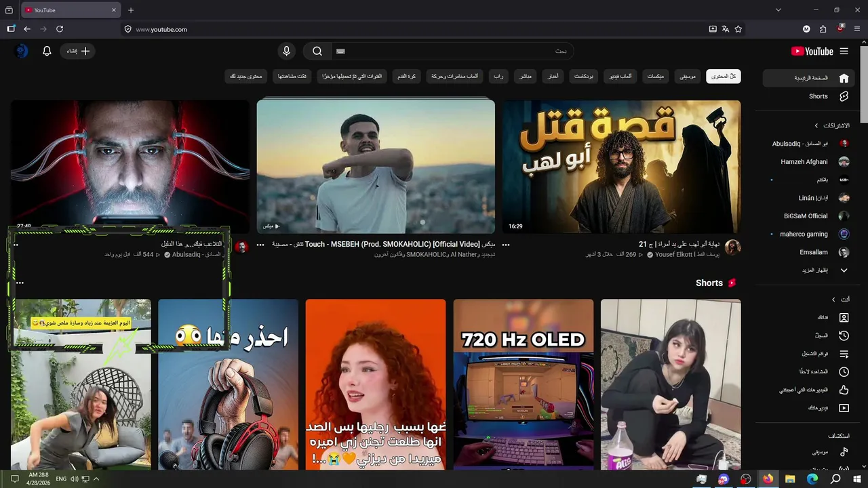The height and width of the screenshot is (488, 868).
Task: Open the browser extensions puzzle icon
Action: 823,29
